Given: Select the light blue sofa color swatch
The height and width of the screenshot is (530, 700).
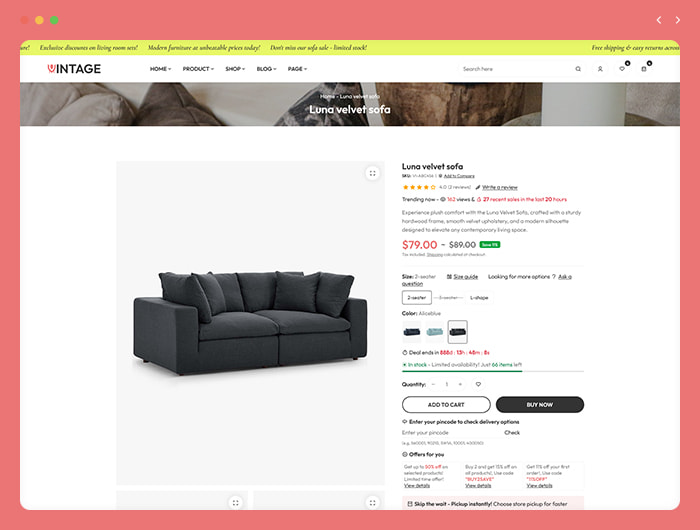Looking at the screenshot, I should pos(434,332).
